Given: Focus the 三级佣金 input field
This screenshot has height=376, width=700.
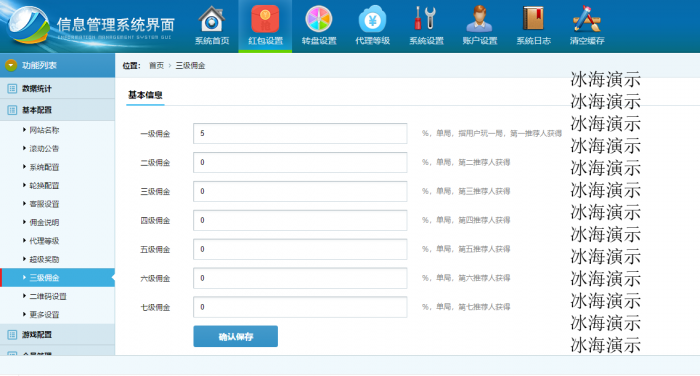Looking at the screenshot, I should tap(300, 191).
